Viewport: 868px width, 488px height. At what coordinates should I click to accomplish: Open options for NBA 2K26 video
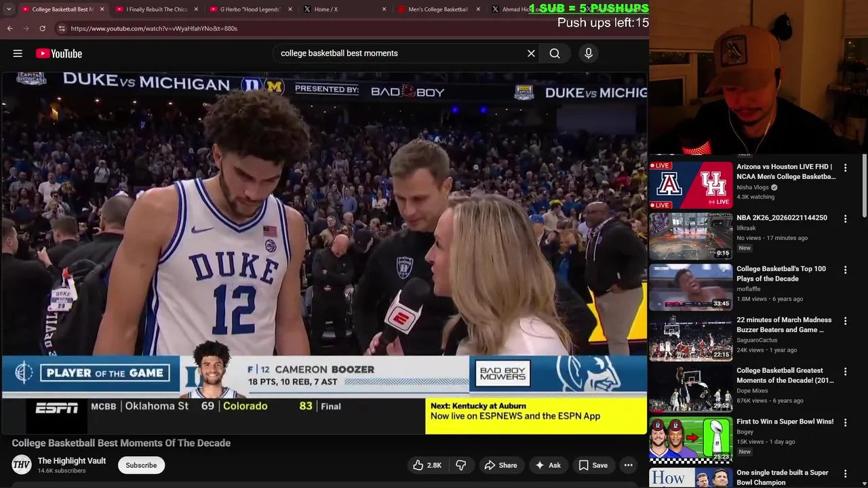pyautogui.click(x=845, y=219)
